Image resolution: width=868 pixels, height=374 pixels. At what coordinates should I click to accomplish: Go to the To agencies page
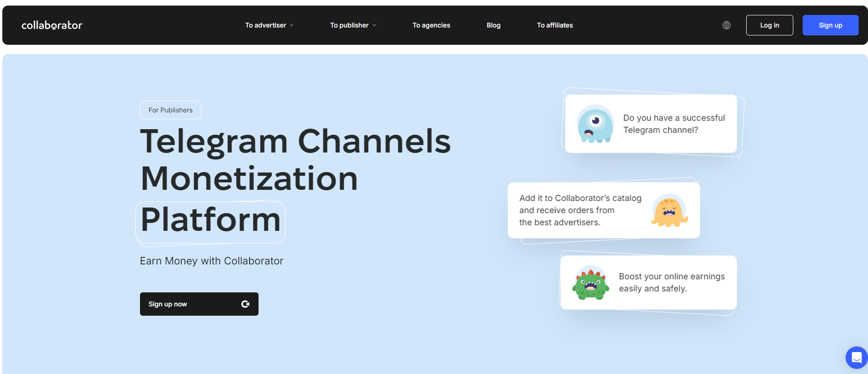tap(431, 25)
